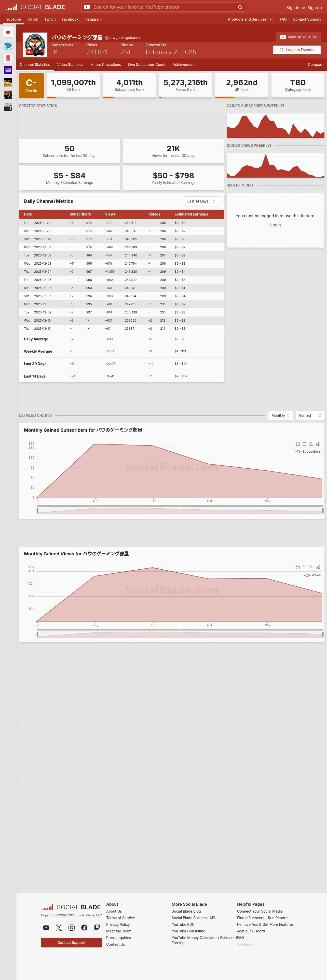Switch to the Instagram platform tab
Image resolution: width=327 pixels, height=980 pixels.
[x=93, y=19]
